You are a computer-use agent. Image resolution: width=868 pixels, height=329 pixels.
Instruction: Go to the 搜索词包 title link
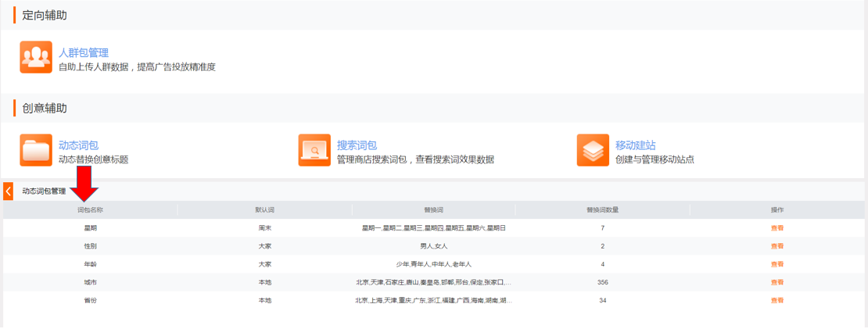pos(357,145)
